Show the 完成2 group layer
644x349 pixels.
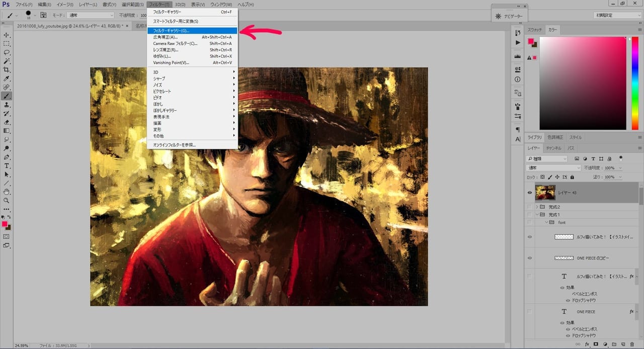[x=529, y=207]
